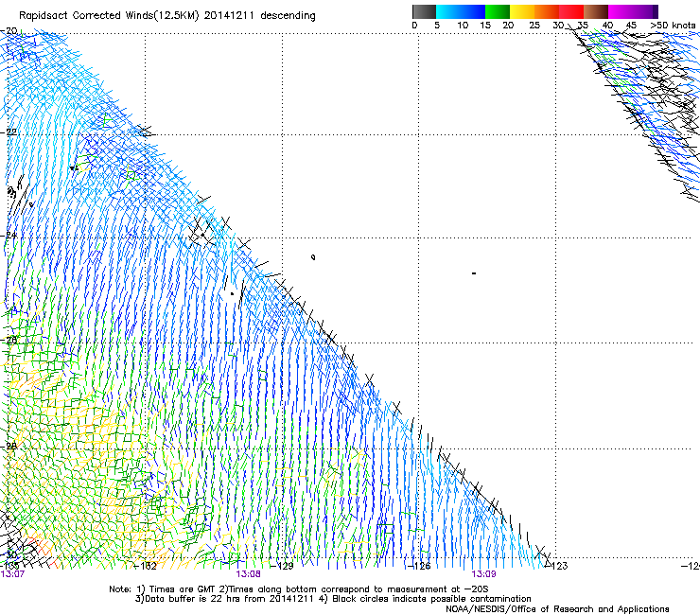The image size is (700, 615).
Task: Choose the magenta 40–45 knots legend swatch
Action: click(621, 11)
